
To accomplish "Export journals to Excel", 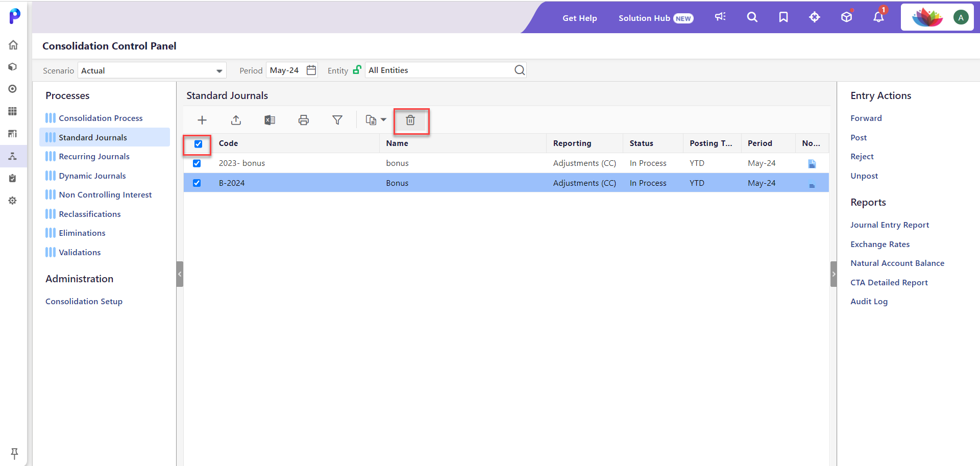I will click(x=269, y=120).
